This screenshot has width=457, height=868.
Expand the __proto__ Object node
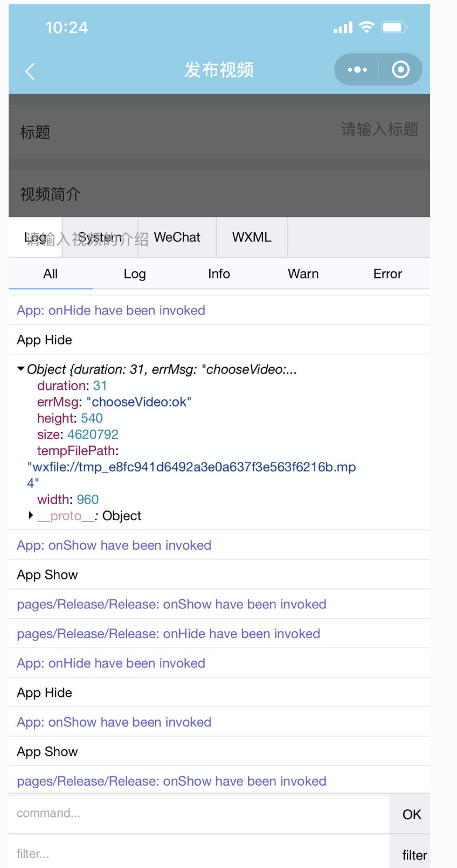(31, 515)
